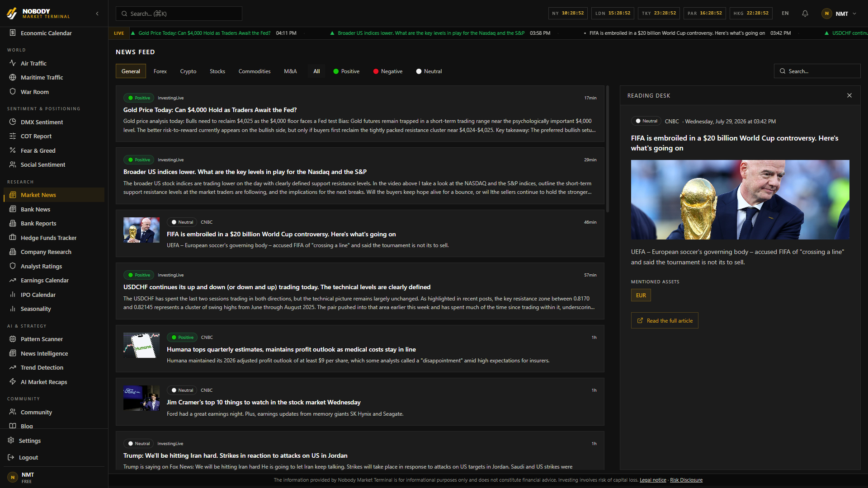Filter news by Positive sentiment
Viewport: 868px width, 488px height.
346,71
